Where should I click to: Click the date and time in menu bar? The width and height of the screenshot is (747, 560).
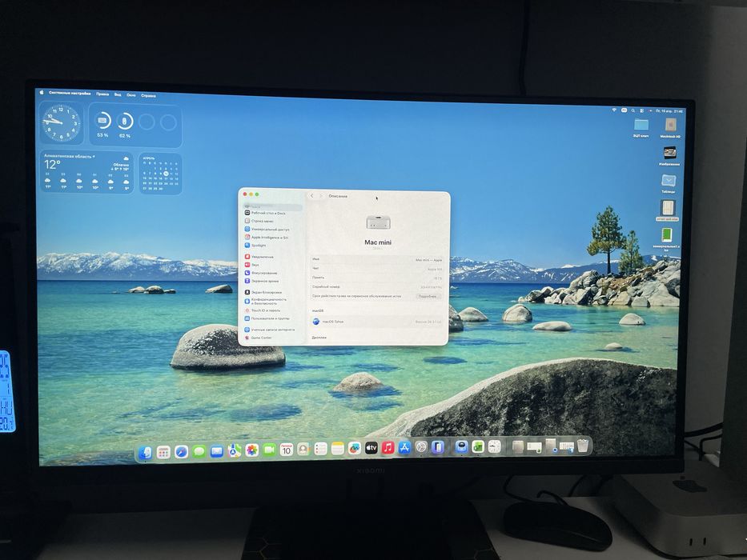point(669,111)
